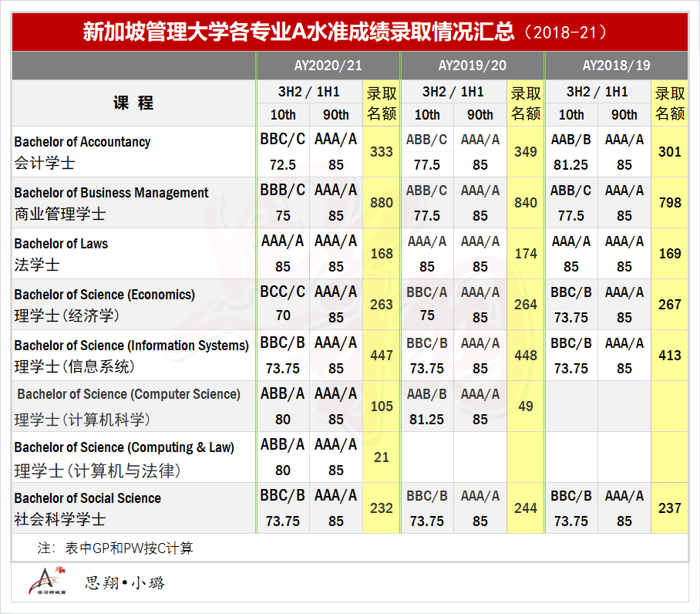Click the Chinese label 理学士(信息系统)
This screenshot has height=614, width=700.
tap(75, 366)
